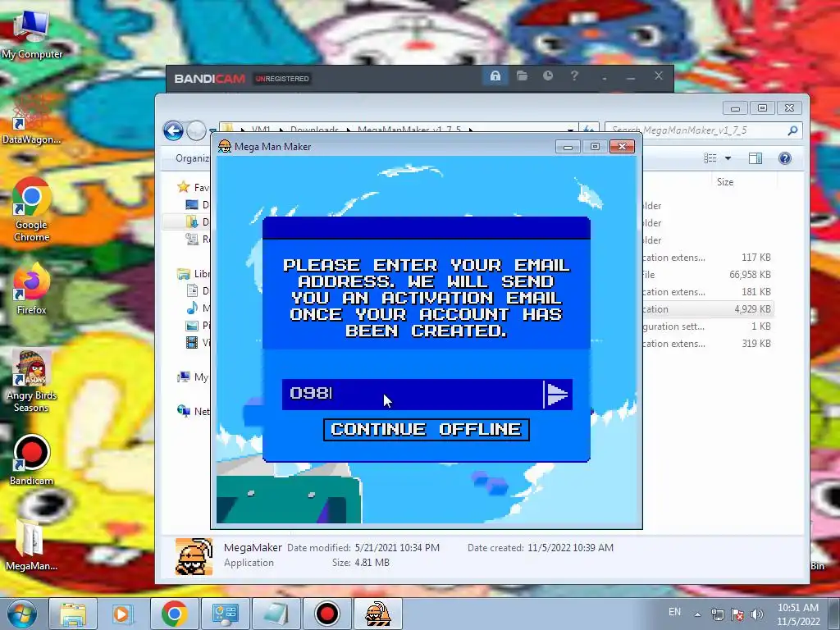Select the 319 KB application extension row
Screen dimensions: 840x630
click(x=707, y=344)
